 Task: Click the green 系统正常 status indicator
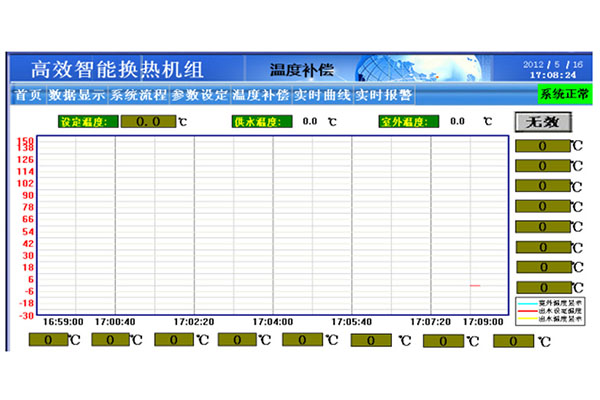565,94
